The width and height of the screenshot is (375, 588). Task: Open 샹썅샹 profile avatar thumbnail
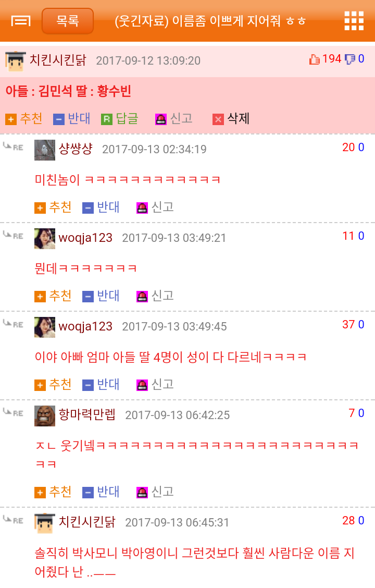point(45,150)
